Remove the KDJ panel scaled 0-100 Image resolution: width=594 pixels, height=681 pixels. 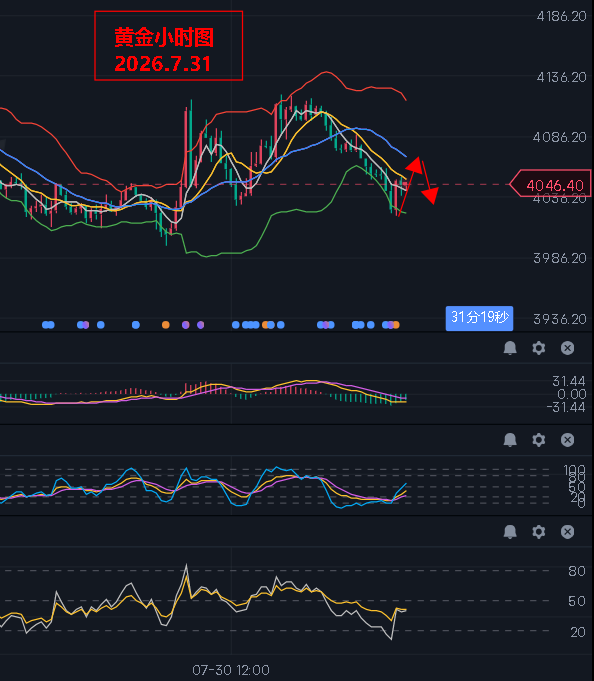[x=567, y=440]
